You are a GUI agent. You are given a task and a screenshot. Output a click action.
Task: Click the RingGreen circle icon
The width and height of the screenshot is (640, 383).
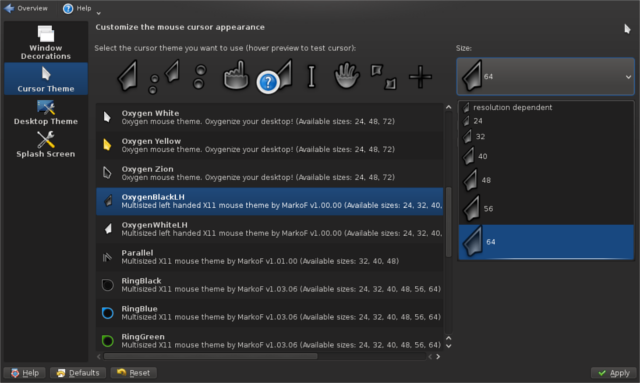click(107, 341)
